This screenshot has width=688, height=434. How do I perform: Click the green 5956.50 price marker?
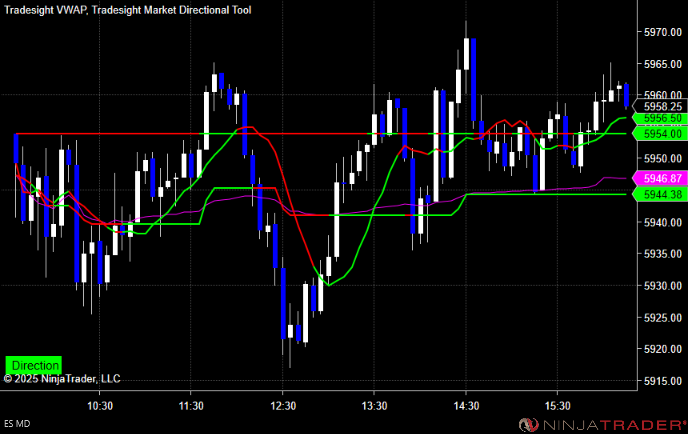pos(660,118)
